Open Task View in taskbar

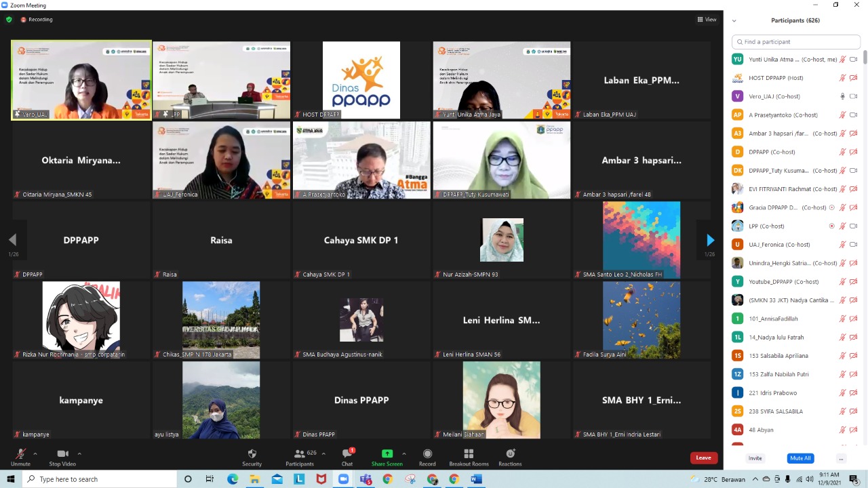[x=210, y=479]
